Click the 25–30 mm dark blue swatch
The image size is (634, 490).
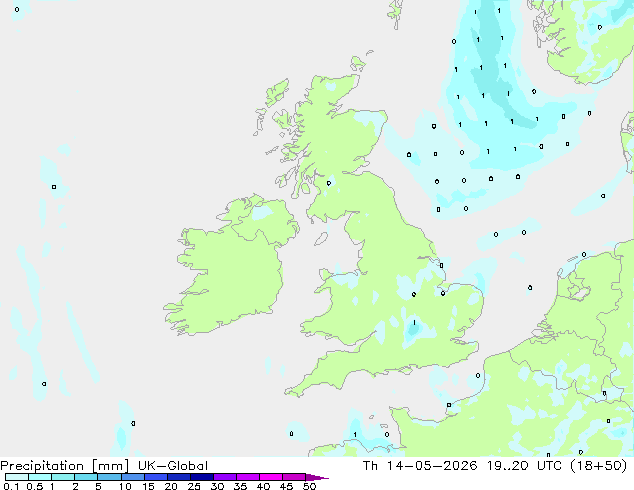pos(202,477)
